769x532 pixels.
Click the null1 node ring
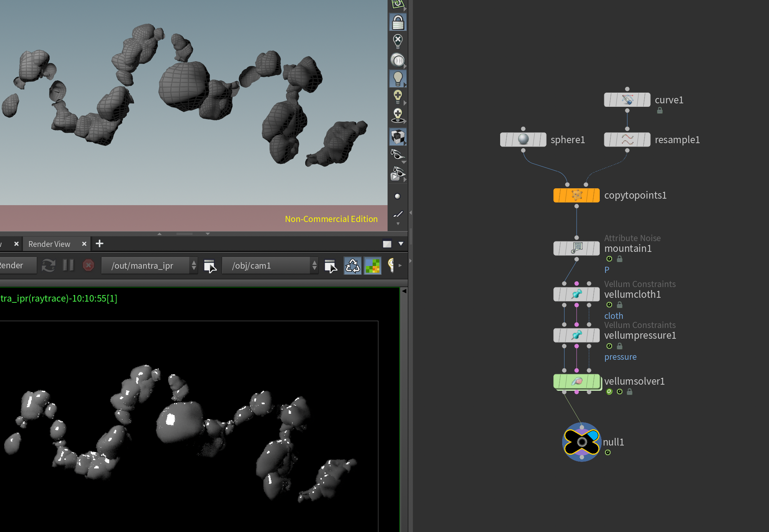pyautogui.click(x=582, y=442)
